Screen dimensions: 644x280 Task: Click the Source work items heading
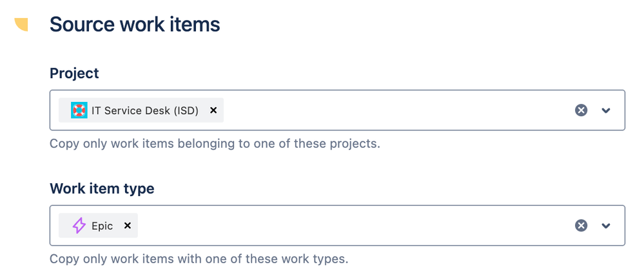tap(135, 25)
